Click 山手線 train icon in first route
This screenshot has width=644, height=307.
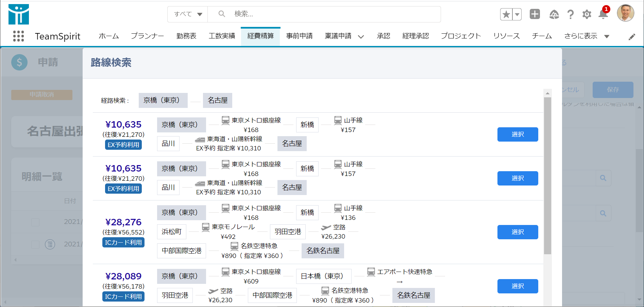(x=338, y=120)
